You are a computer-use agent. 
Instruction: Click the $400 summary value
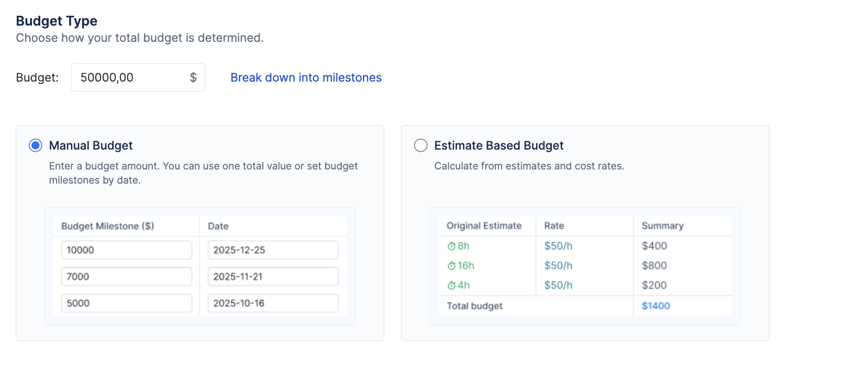click(x=654, y=246)
